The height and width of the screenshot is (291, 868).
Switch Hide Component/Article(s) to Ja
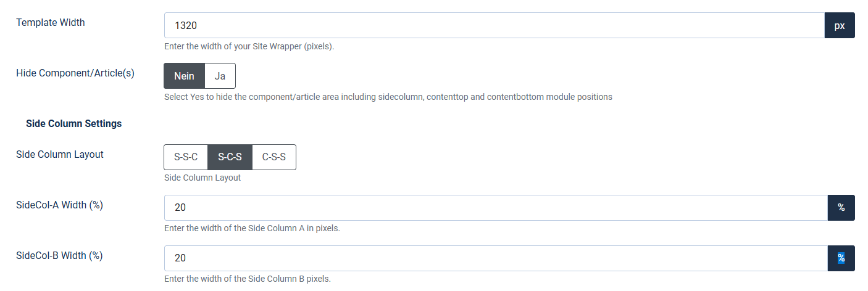tap(220, 76)
